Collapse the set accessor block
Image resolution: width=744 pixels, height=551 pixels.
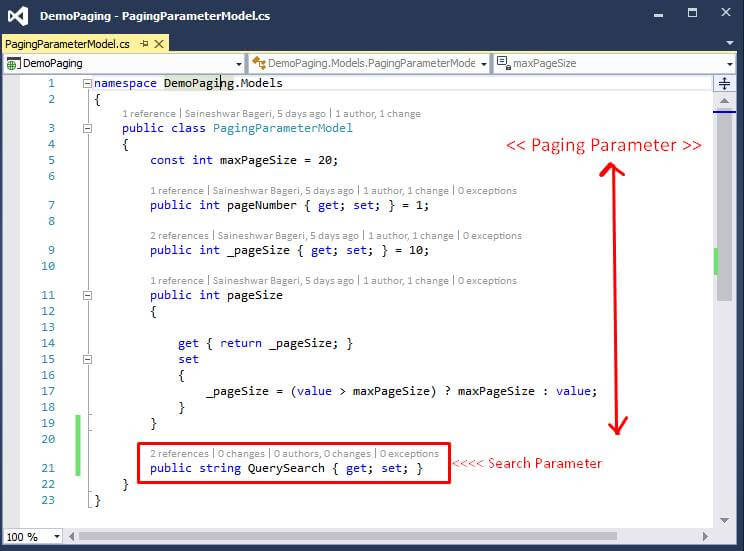87,360
